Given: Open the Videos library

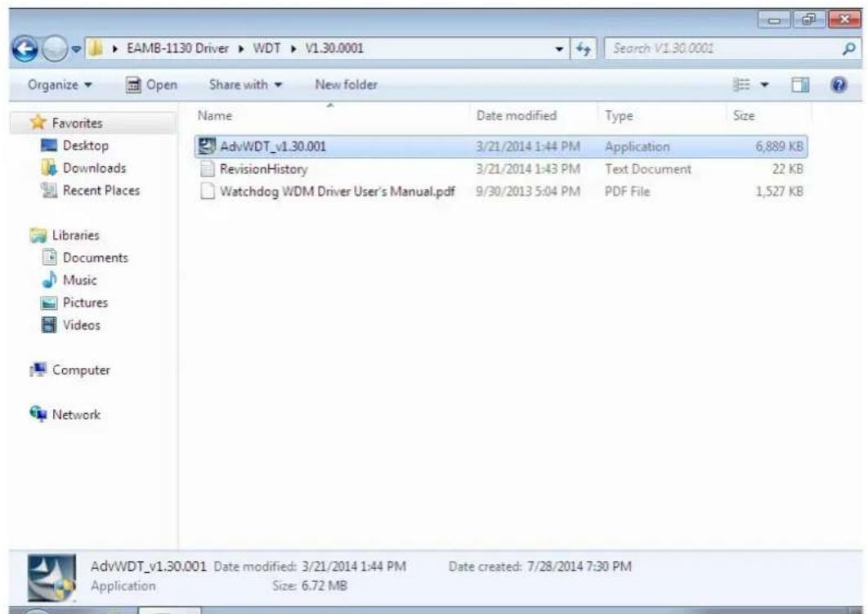Looking at the screenshot, I should coord(82,325).
